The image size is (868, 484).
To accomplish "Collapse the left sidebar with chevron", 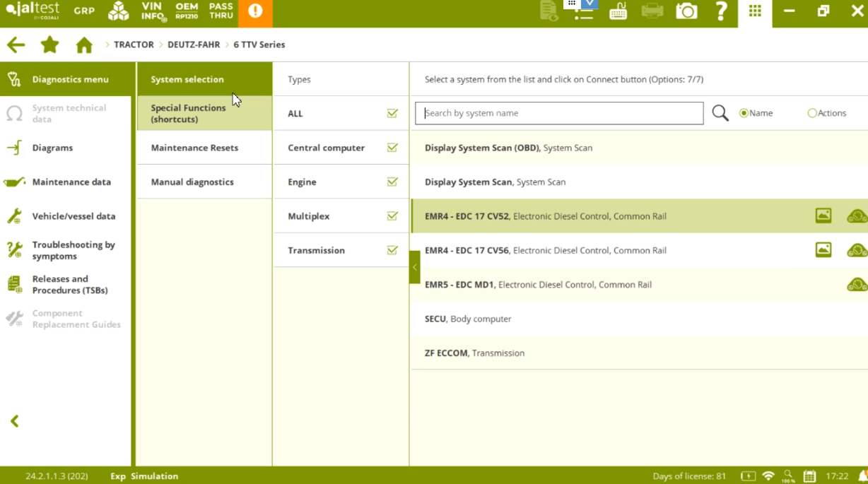I will tap(15, 421).
